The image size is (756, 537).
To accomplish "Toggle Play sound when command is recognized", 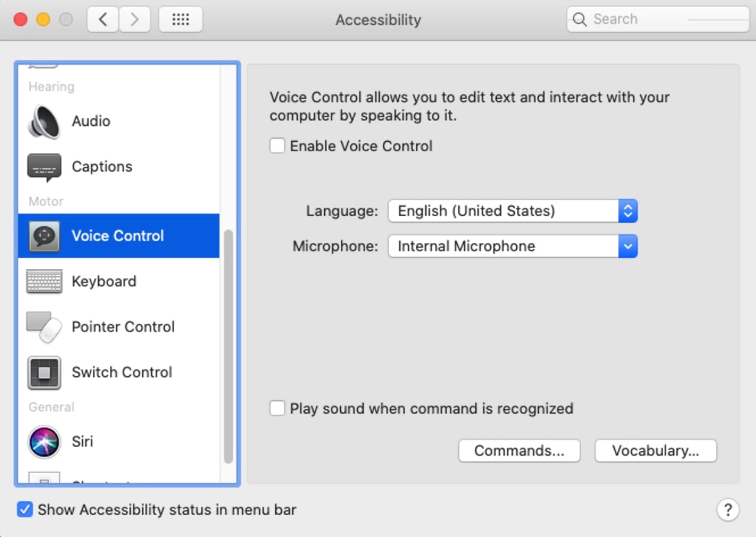I will [277, 408].
